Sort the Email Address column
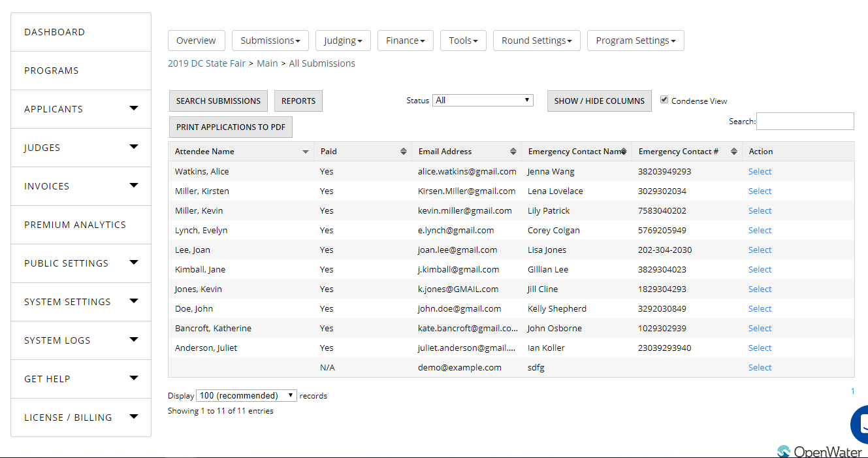This screenshot has height=458, width=868. point(513,152)
